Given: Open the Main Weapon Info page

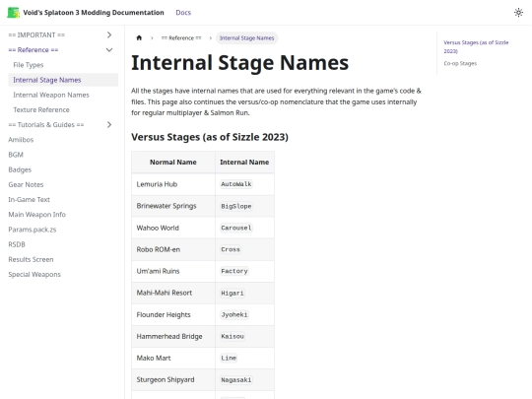Looking at the screenshot, I should [x=37, y=215].
